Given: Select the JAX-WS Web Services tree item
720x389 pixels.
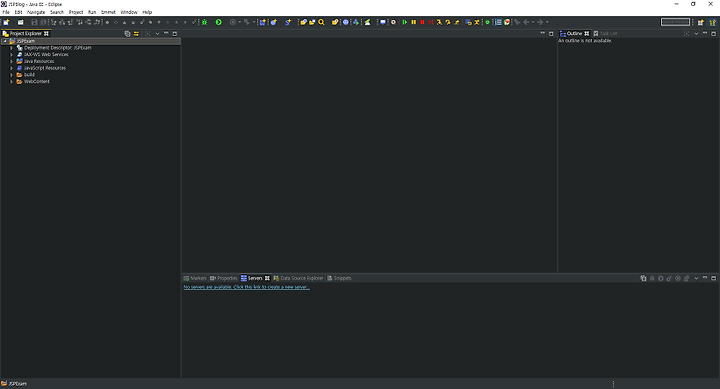Looking at the screenshot, I should tap(46, 54).
